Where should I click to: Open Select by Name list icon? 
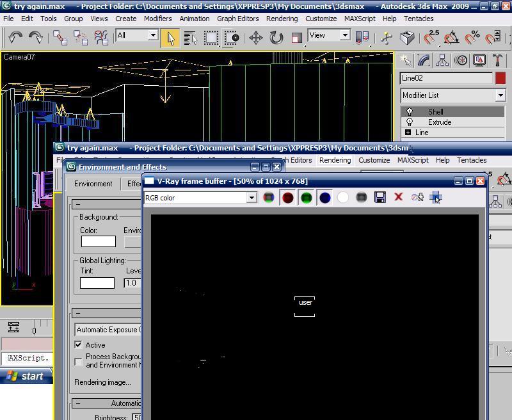[190, 38]
